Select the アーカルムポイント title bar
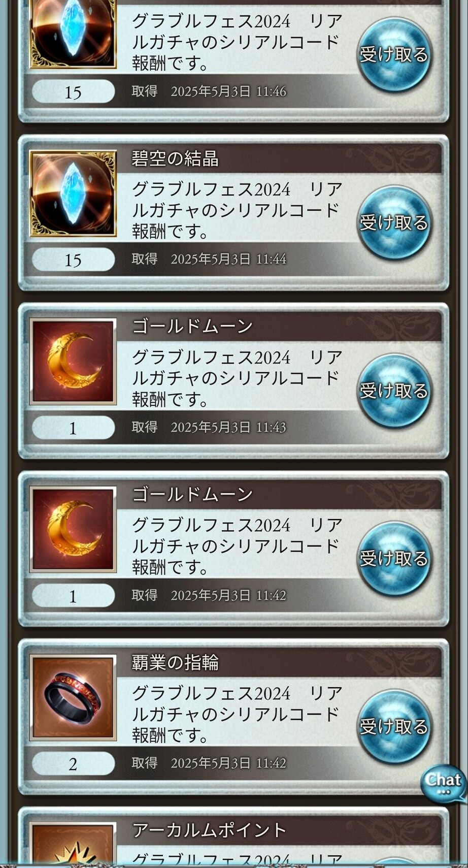 279,830
